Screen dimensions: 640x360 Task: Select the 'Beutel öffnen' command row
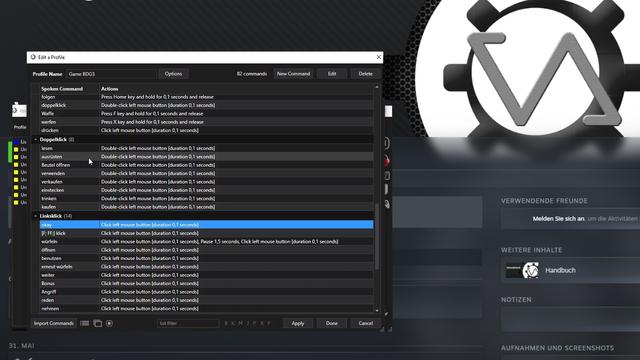coord(207,165)
